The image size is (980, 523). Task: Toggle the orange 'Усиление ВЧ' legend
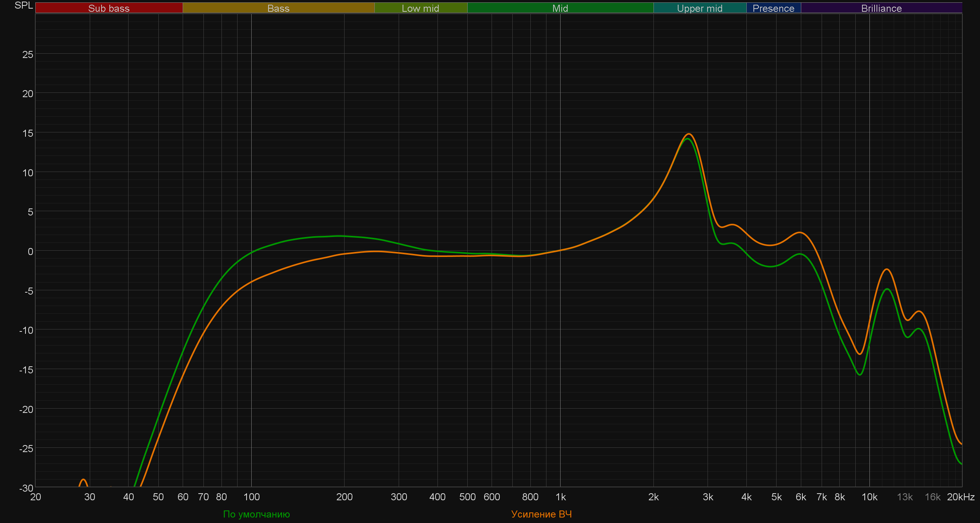point(541,514)
